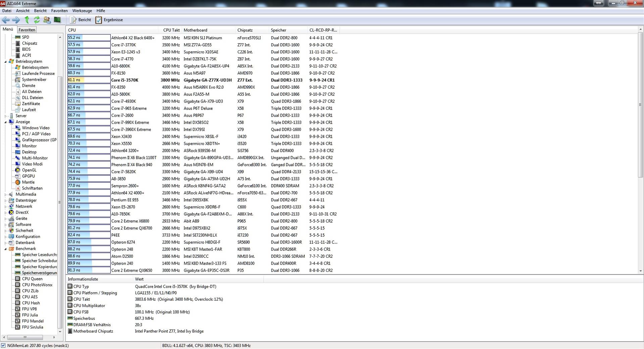This screenshot has width=644, height=349.
Task: Expand the Netzwerk tree node
Action: (6, 207)
